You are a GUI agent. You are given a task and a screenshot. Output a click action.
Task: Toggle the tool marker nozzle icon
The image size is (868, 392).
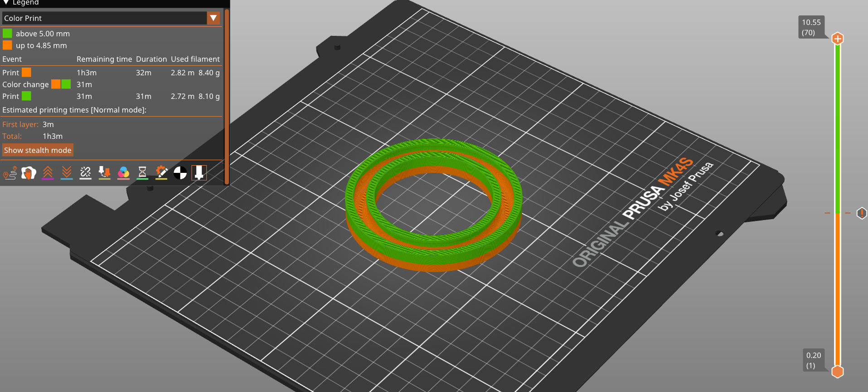[199, 173]
